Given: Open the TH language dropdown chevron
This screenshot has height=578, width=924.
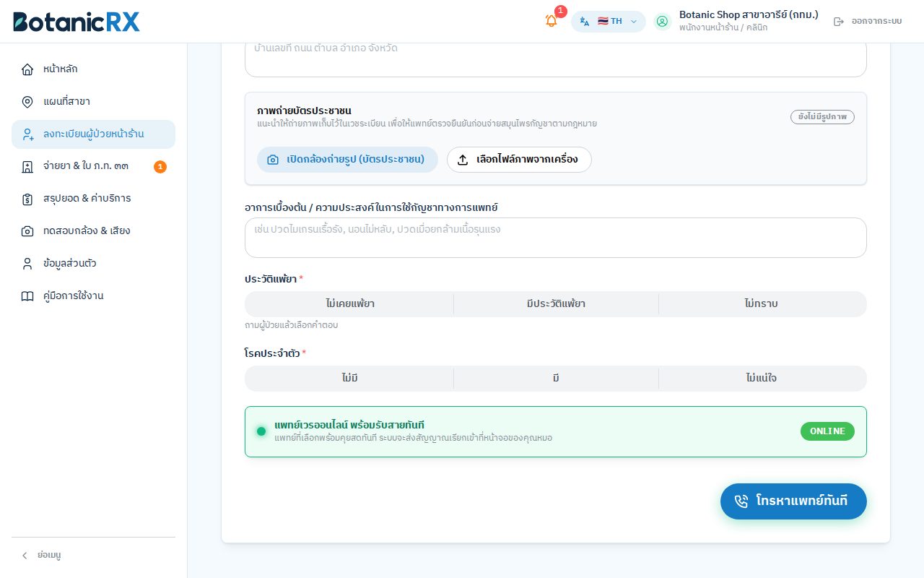Looking at the screenshot, I should click(634, 22).
